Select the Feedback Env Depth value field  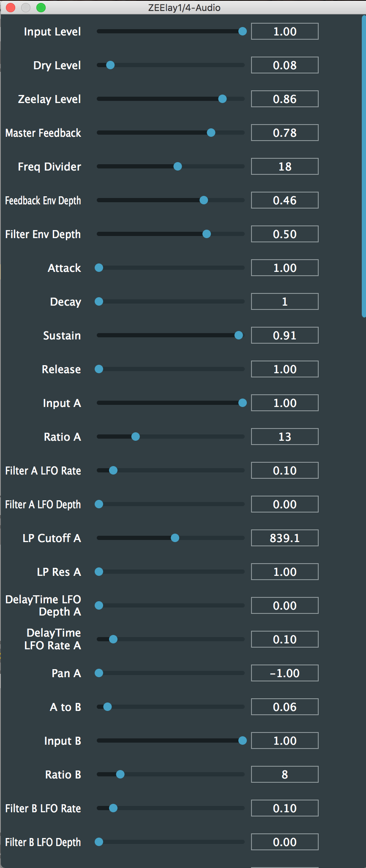point(284,200)
